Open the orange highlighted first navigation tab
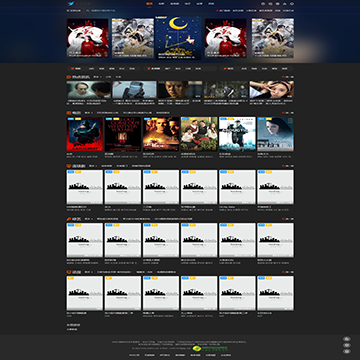This screenshot has height=360, width=360. (x=149, y=4)
